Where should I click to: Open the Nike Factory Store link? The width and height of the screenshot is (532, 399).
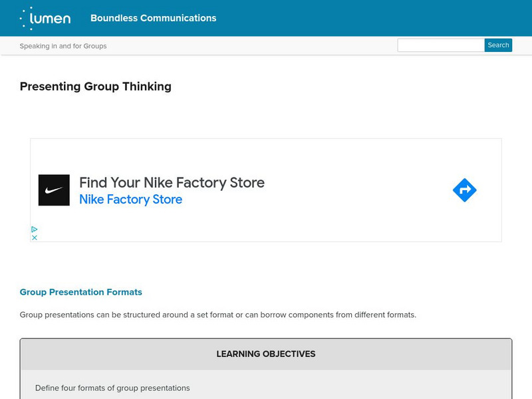130,199
